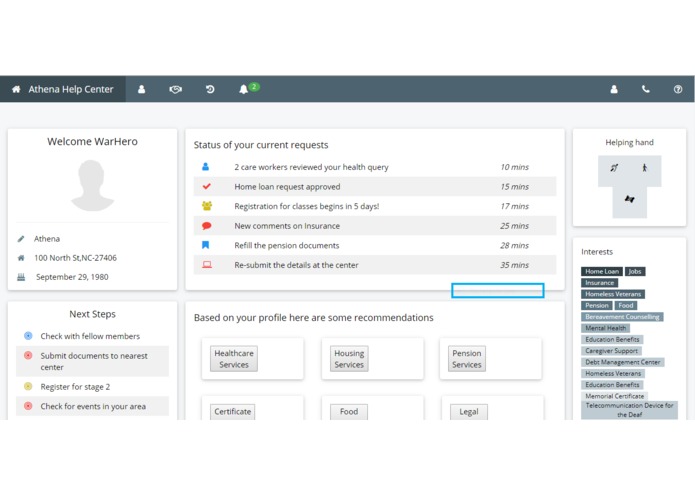695x494 pixels.
Task: Click the red laptop icon for Re-submit details
Action: (x=207, y=265)
